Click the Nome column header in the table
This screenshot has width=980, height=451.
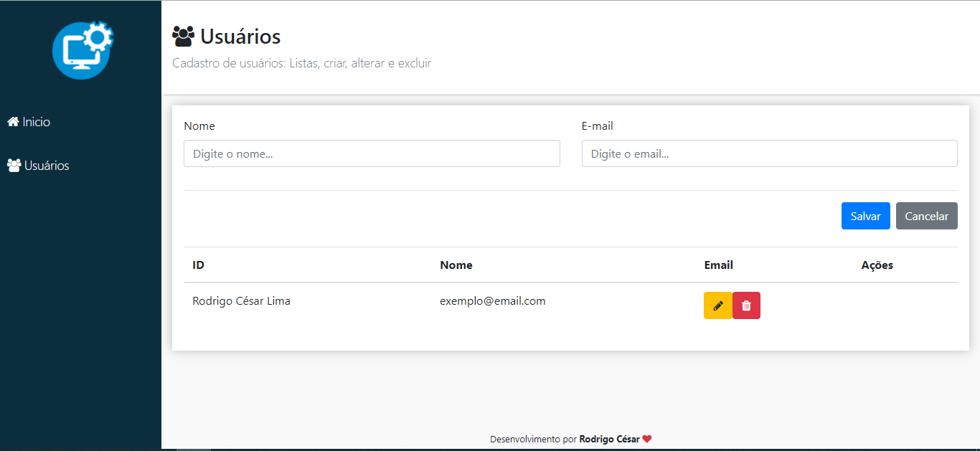click(x=456, y=265)
